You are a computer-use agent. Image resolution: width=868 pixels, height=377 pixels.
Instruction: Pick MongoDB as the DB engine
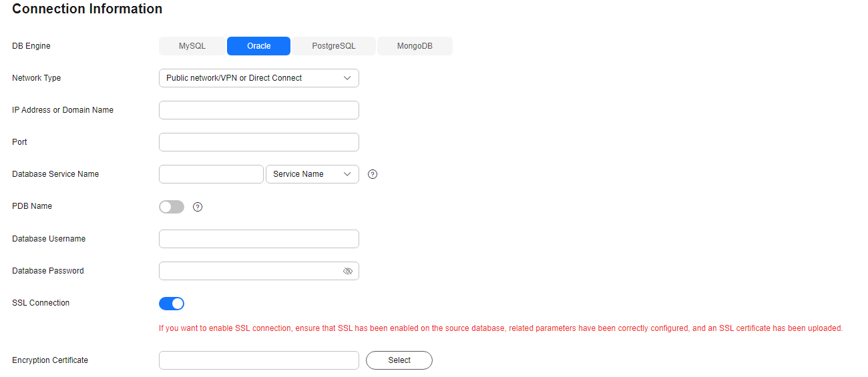point(415,46)
